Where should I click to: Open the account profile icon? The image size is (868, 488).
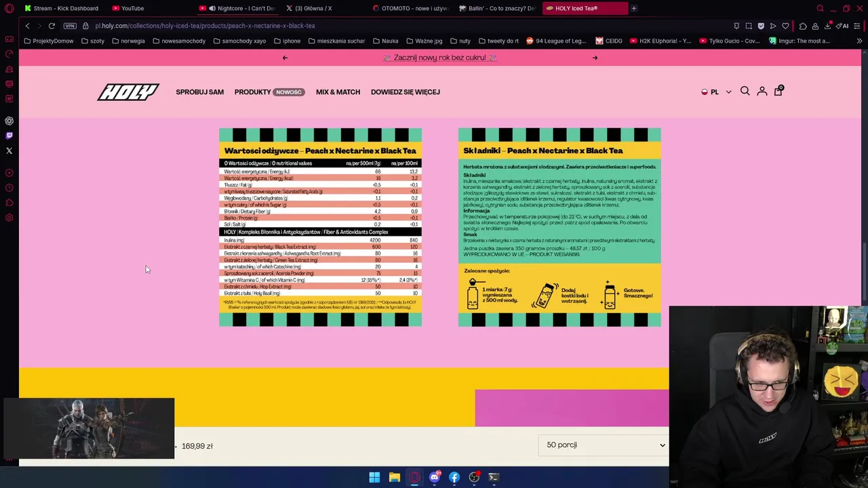pos(762,91)
